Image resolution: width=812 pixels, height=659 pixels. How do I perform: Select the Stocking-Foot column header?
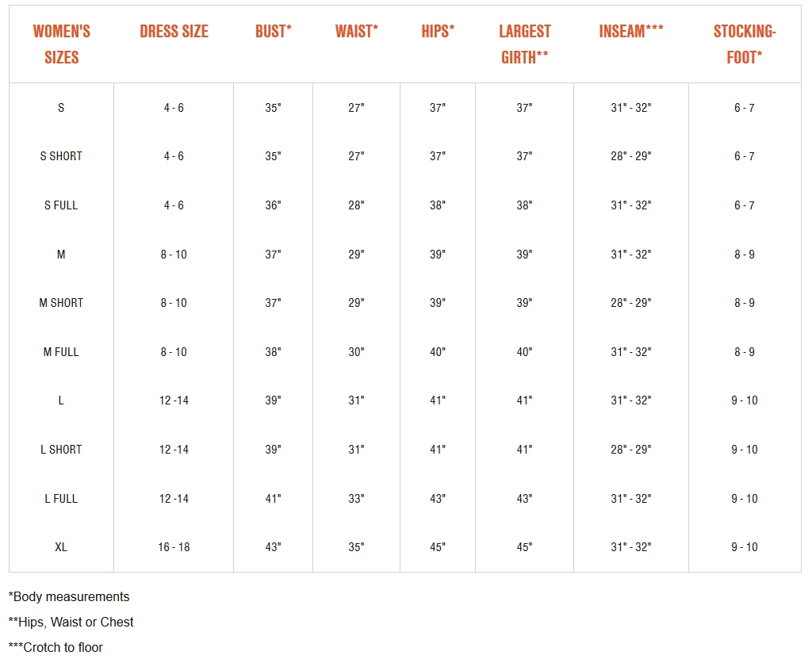(744, 44)
